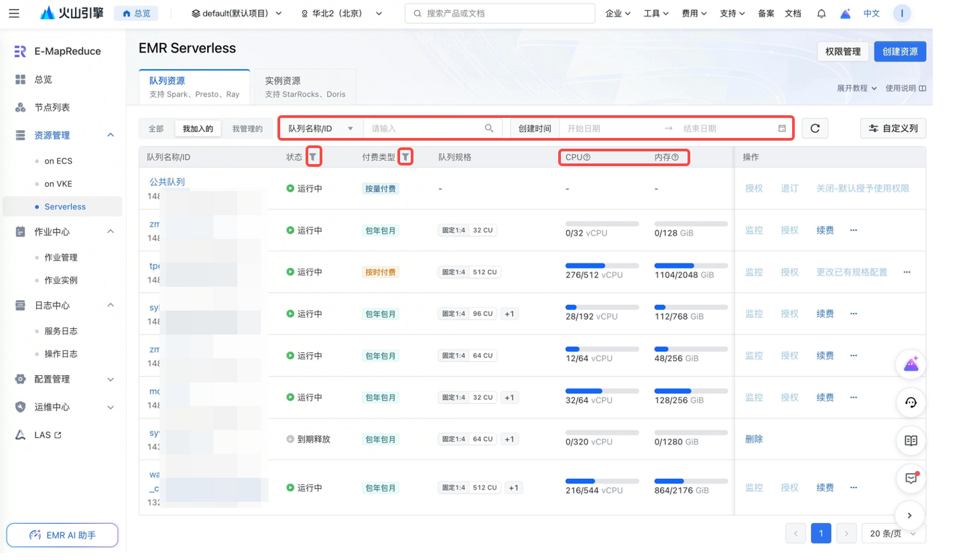Open the 付费类型 column filter icon

pos(405,157)
